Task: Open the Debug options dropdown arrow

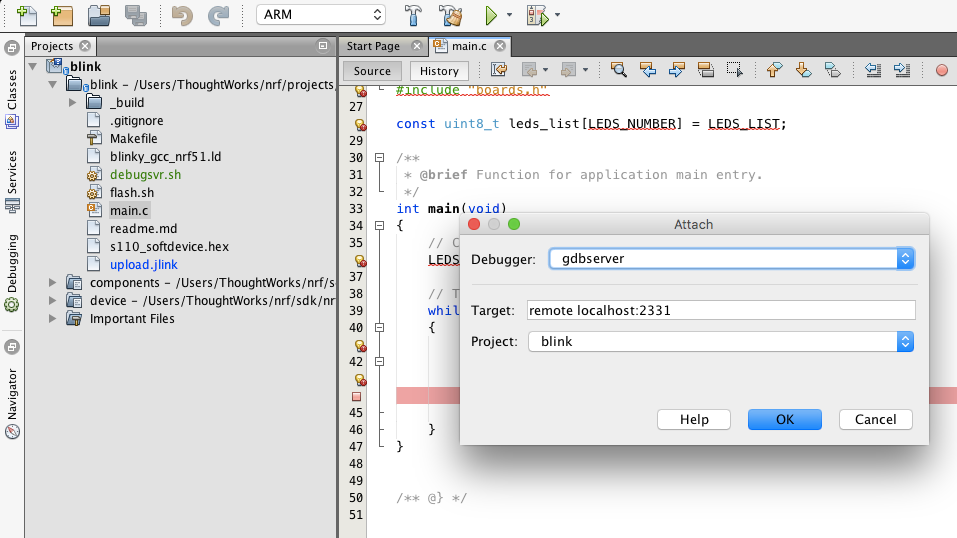Action: (x=557, y=15)
